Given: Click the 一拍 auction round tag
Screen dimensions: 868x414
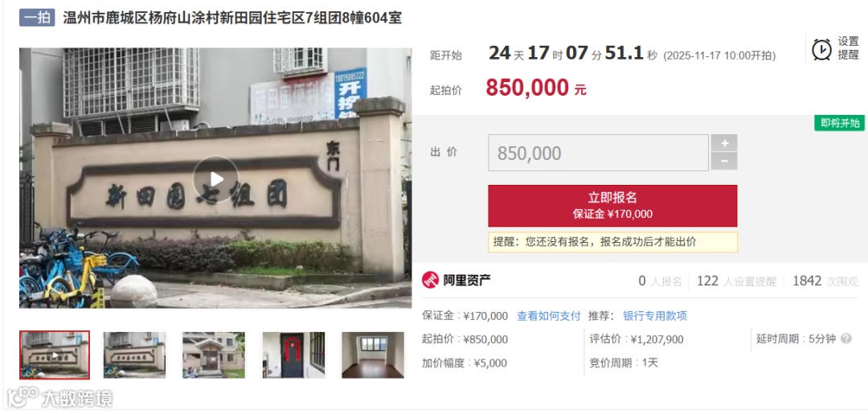Looking at the screenshot, I should click(37, 18).
